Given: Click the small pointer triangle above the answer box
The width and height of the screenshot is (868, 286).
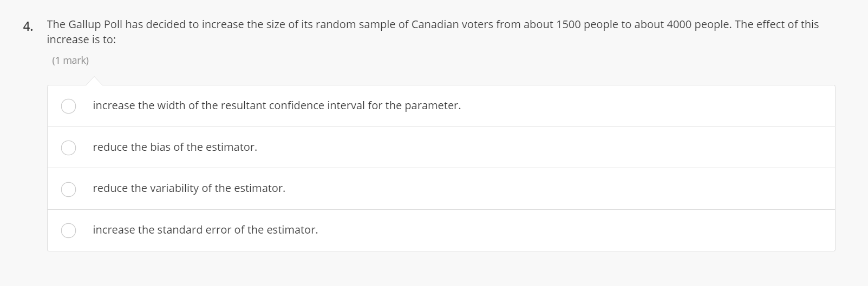Looking at the screenshot, I should pos(94,82).
